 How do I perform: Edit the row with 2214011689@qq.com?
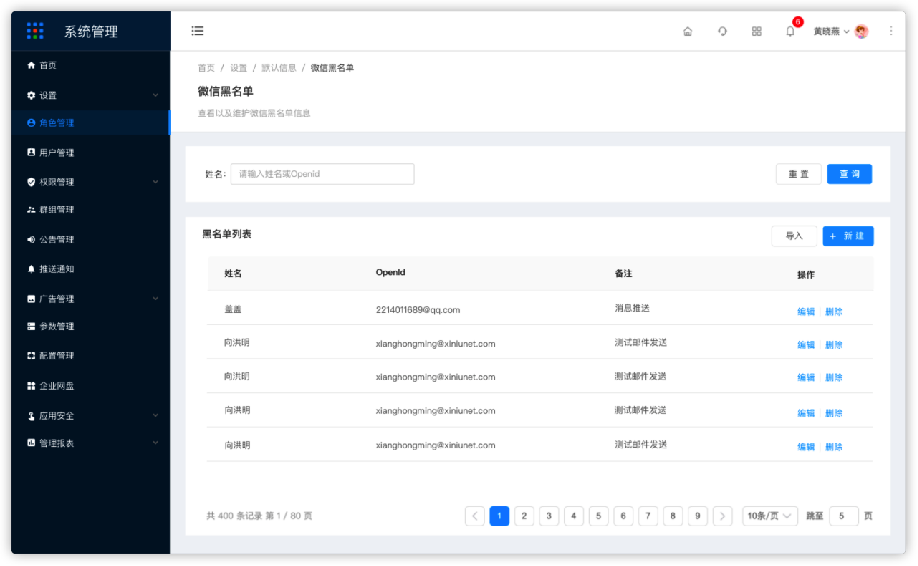point(806,311)
